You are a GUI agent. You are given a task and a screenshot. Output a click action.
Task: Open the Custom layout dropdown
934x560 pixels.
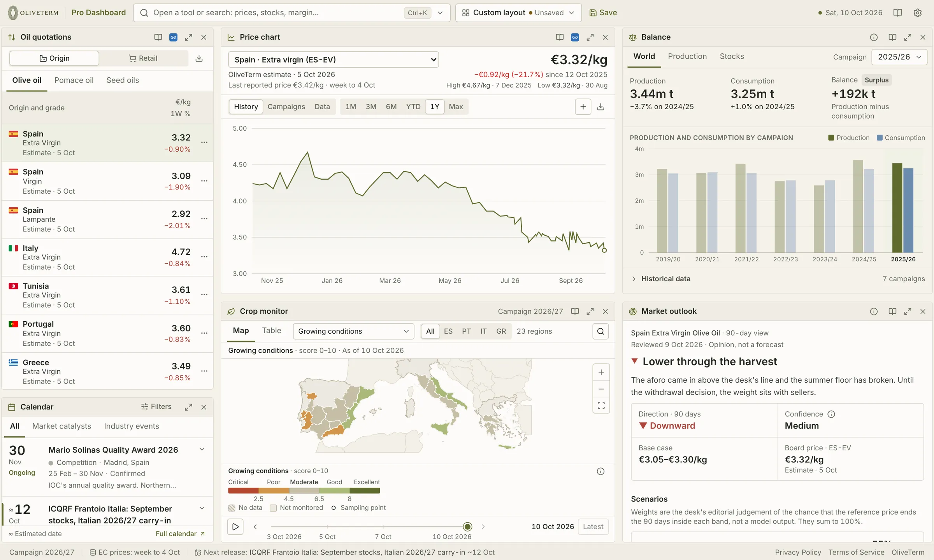(x=518, y=13)
